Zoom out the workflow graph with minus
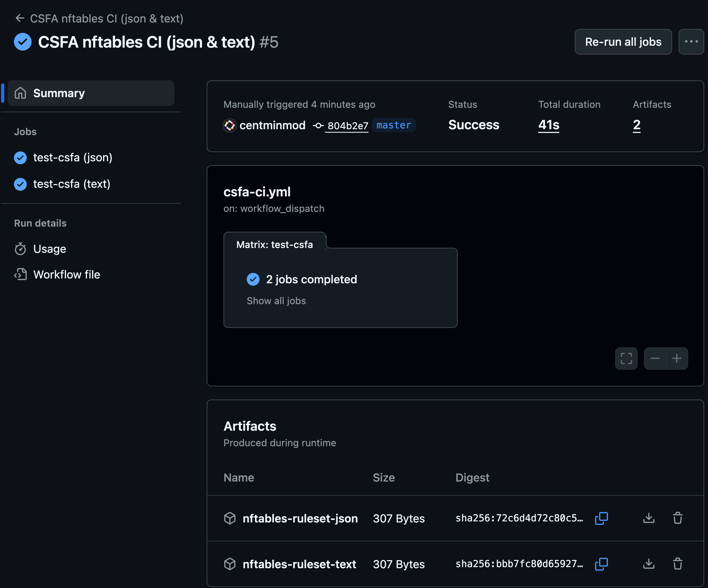This screenshot has width=708, height=588. point(655,358)
